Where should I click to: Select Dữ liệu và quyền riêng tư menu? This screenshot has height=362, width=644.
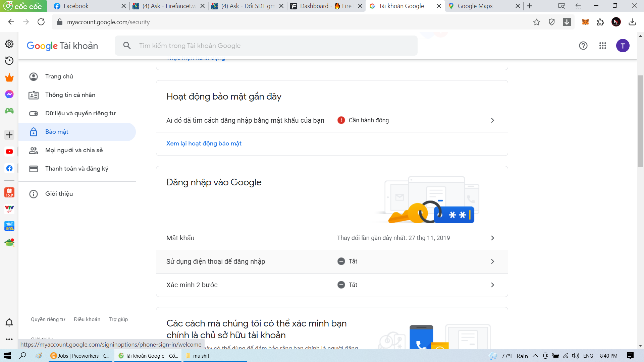pyautogui.click(x=80, y=113)
